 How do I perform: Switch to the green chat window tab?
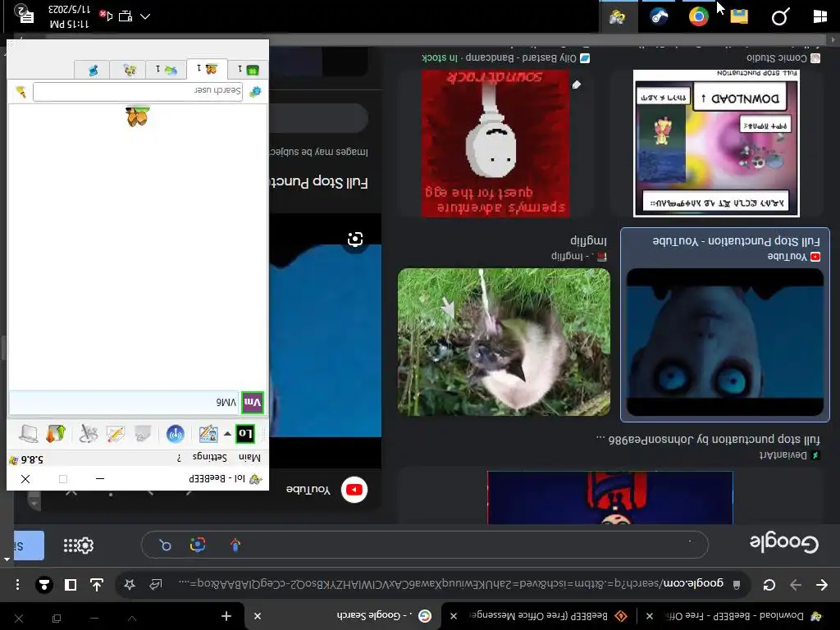coord(248,69)
